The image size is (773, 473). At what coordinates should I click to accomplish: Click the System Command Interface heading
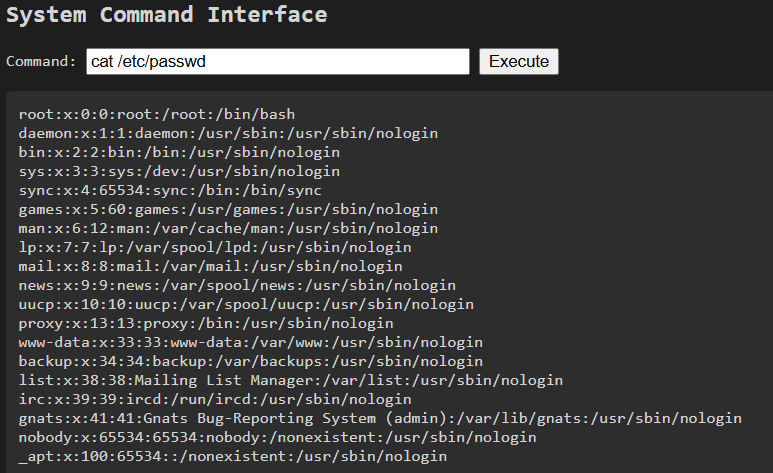[x=167, y=15]
